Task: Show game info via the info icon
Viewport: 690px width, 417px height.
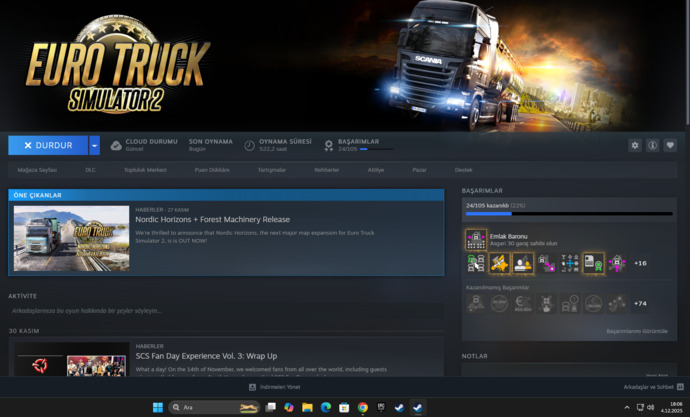Action: click(652, 145)
